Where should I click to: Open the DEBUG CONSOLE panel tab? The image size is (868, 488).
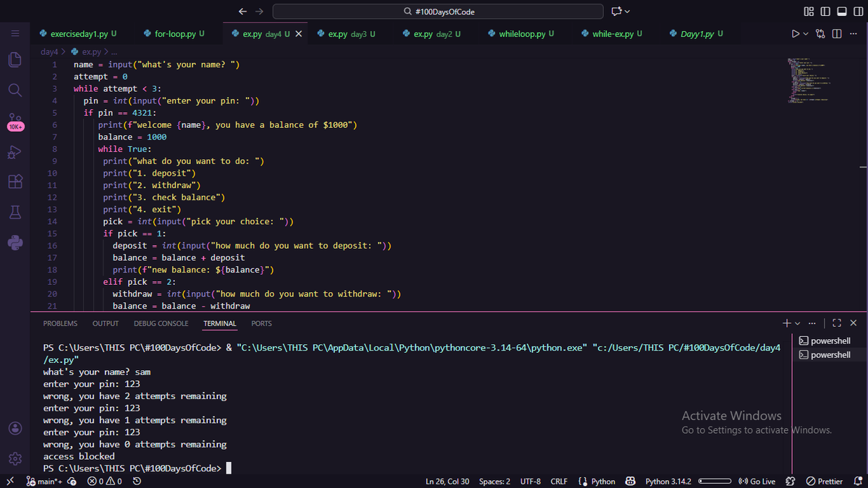coord(161,323)
